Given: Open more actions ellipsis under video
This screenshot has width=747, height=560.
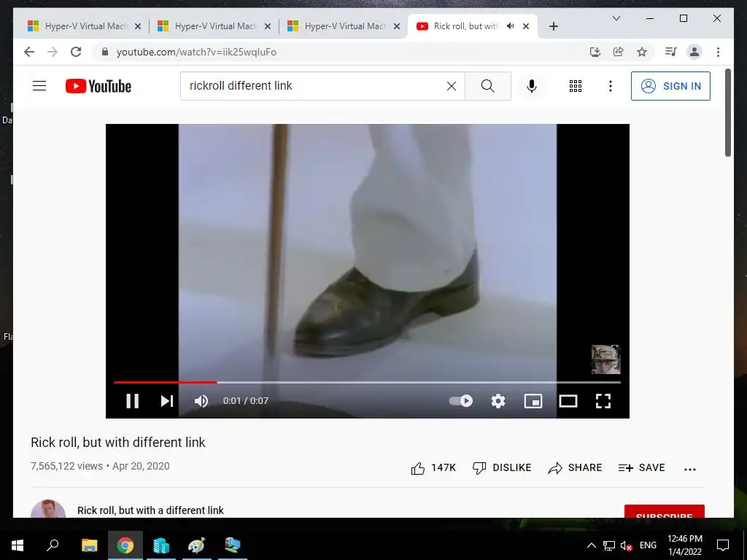Looking at the screenshot, I should tap(690, 469).
